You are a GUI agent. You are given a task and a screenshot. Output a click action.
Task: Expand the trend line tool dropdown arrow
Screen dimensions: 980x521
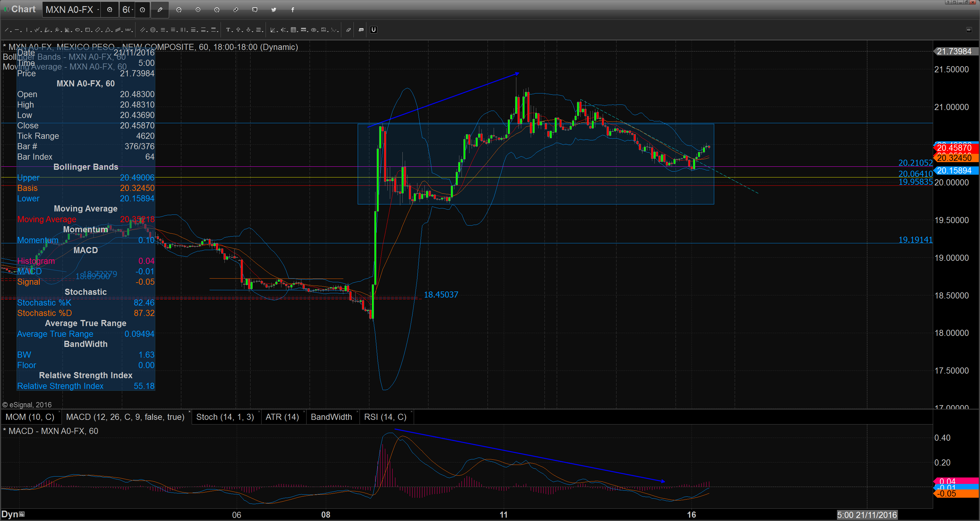(11, 32)
